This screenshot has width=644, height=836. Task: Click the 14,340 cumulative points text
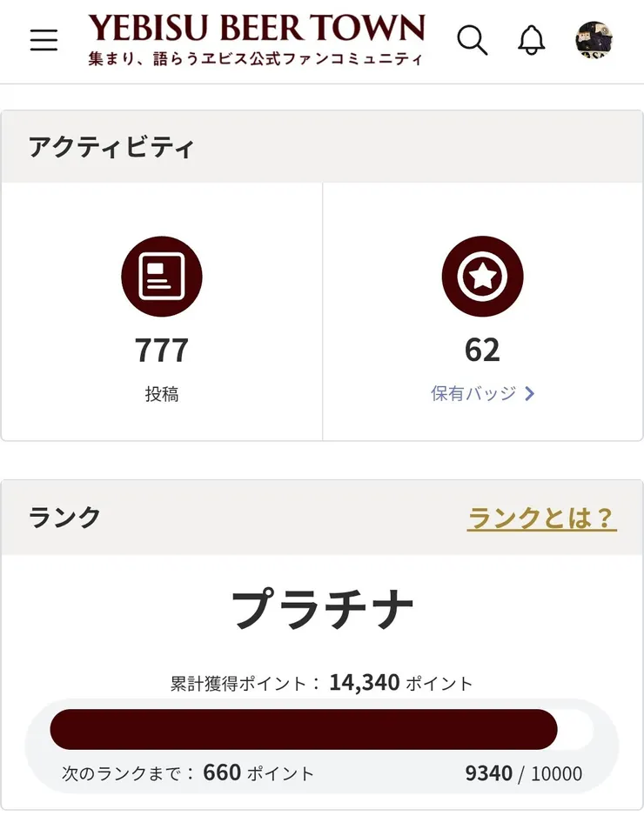[365, 683]
